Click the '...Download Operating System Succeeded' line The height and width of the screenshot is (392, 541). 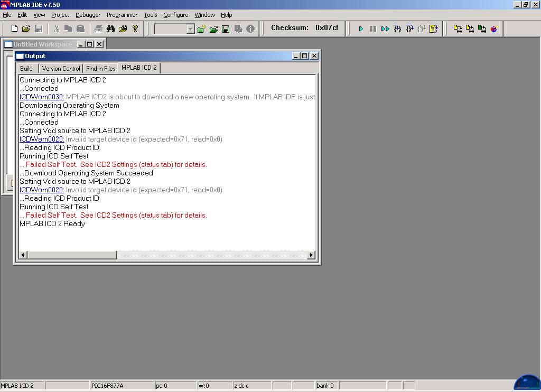pos(86,173)
